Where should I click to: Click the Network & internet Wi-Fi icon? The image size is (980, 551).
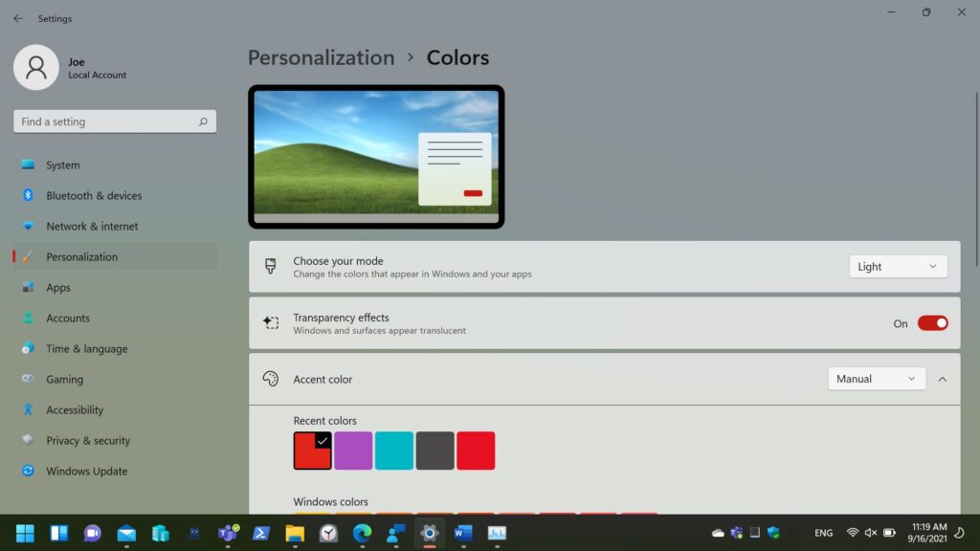point(28,226)
